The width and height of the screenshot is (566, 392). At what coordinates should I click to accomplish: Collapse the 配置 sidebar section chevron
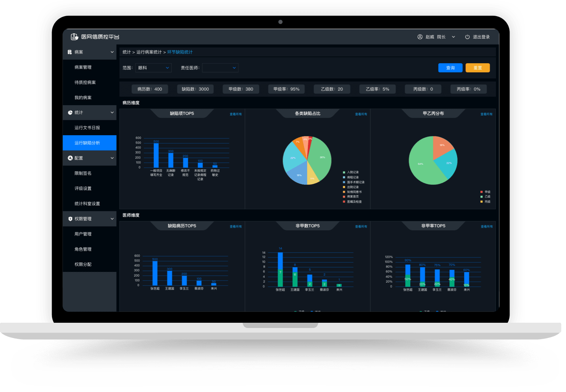[112, 158]
